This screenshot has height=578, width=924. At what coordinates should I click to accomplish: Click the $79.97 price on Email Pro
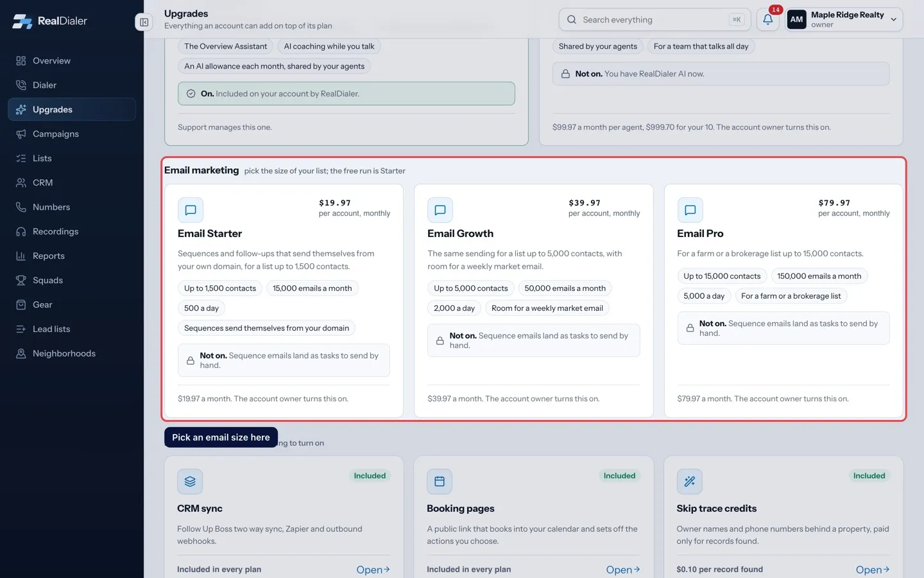click(834, 203)
